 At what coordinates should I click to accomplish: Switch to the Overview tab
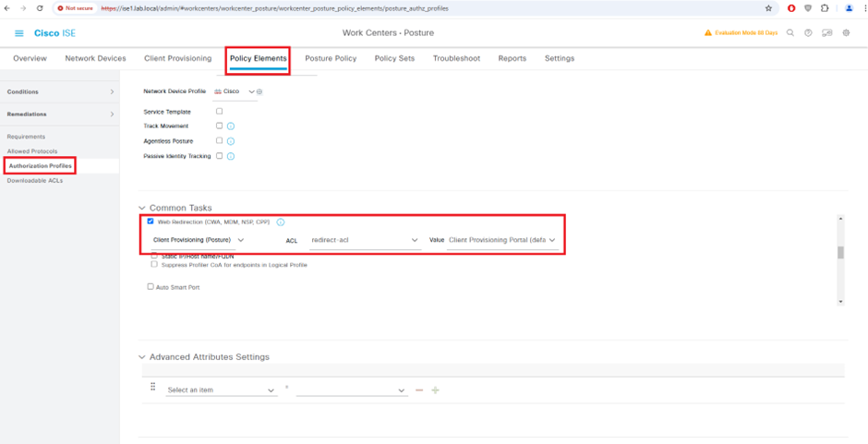coord(30,58)
